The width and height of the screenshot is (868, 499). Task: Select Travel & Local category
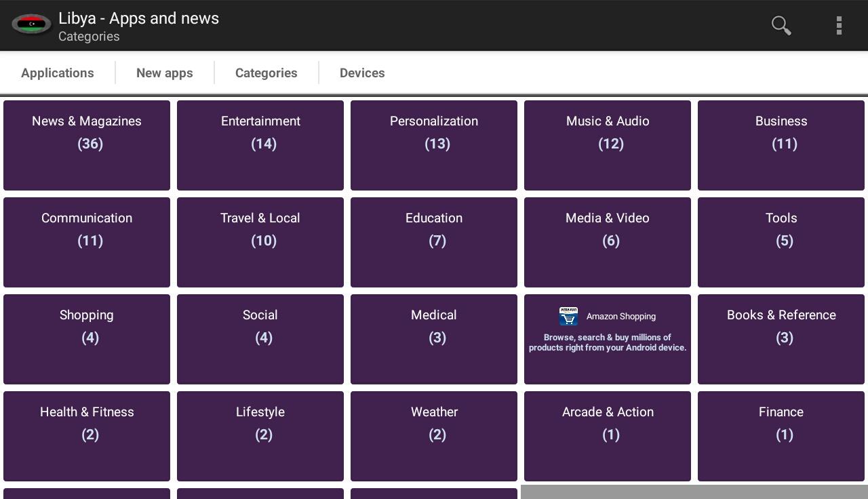[x=260, y=242]
